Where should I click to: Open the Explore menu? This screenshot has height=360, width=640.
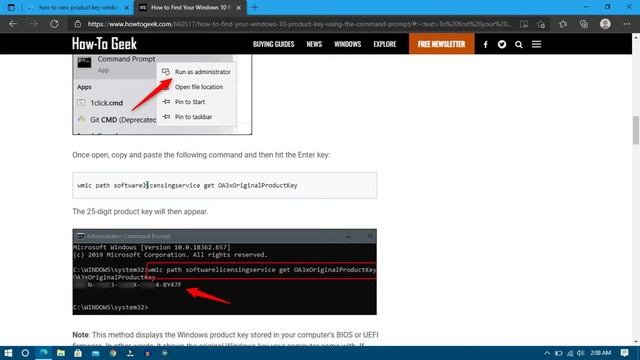(x=384, y=44)
